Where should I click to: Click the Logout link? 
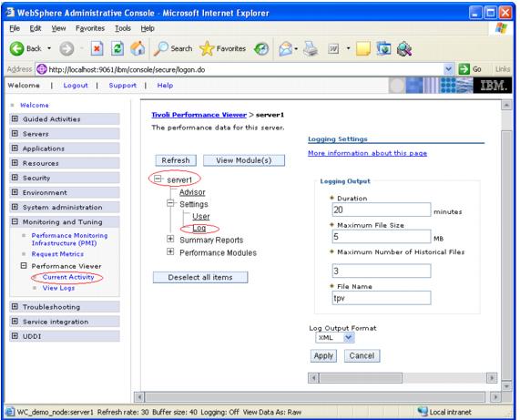coord(76,86)
